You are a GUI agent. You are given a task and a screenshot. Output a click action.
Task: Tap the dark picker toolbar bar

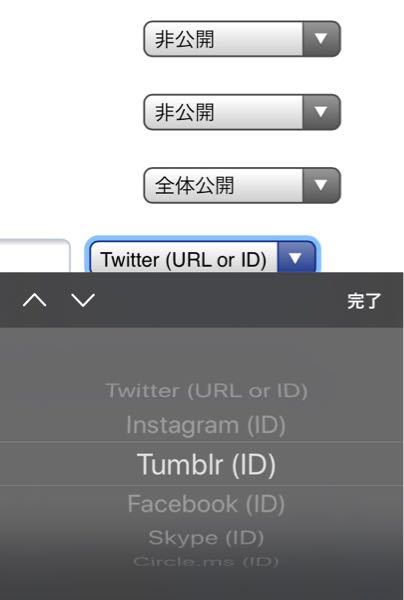pyautogui.click(x=202, y=300)
